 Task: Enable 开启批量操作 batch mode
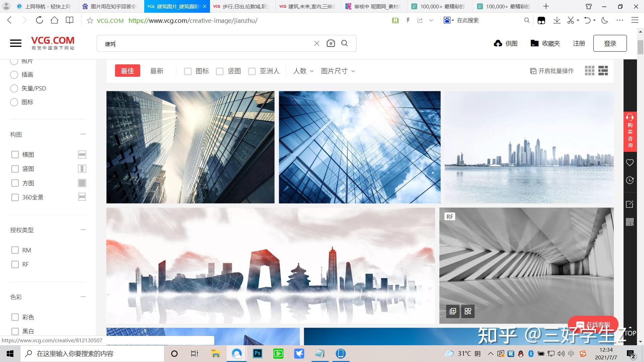point(552,71)
